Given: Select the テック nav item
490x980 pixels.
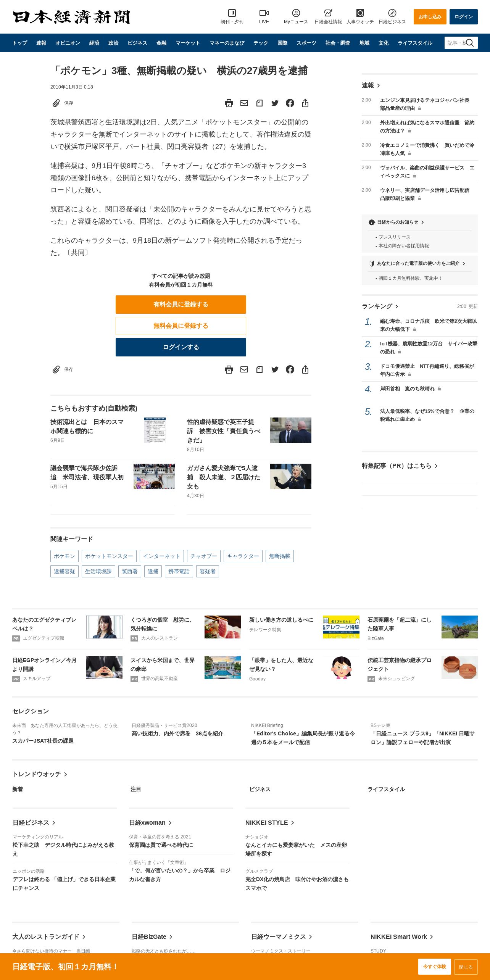Looking at the screenshot, I should [x=261, y=43].
